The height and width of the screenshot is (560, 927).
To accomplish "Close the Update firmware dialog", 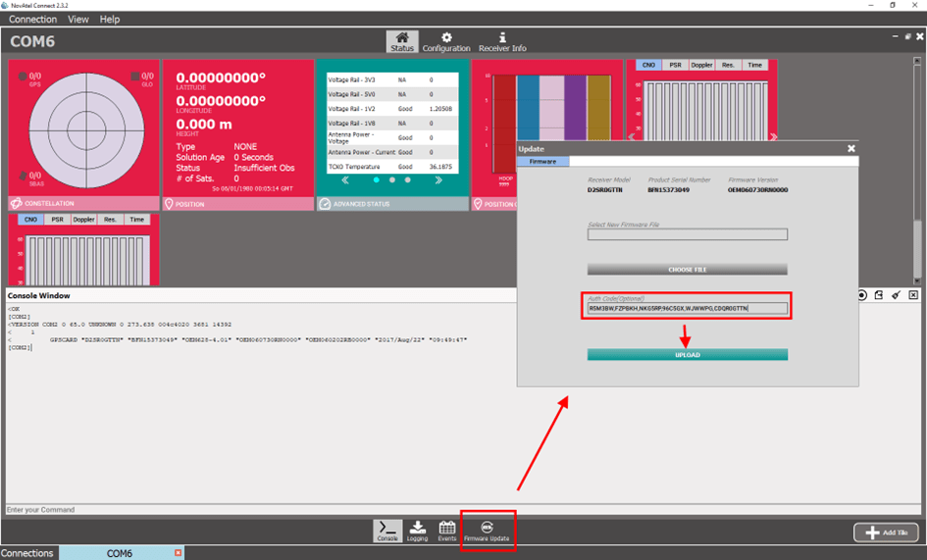I will point(851,148).
